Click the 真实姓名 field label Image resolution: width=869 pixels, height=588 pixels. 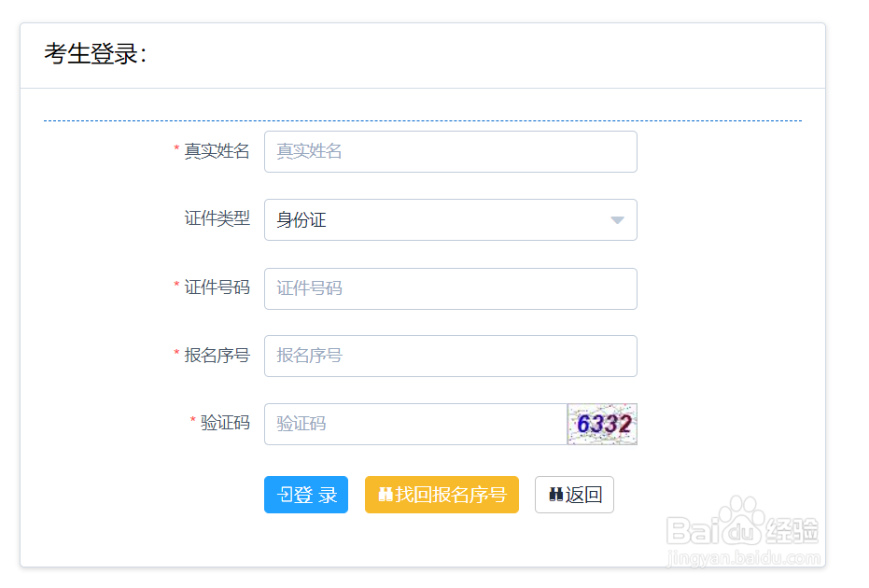pyautogui.click(x=217, y=151)
